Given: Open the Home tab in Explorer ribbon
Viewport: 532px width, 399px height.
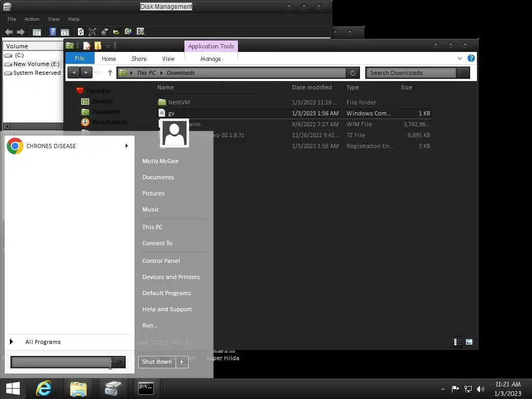Looking at the screenshot, I should click(x=109, y=59).
